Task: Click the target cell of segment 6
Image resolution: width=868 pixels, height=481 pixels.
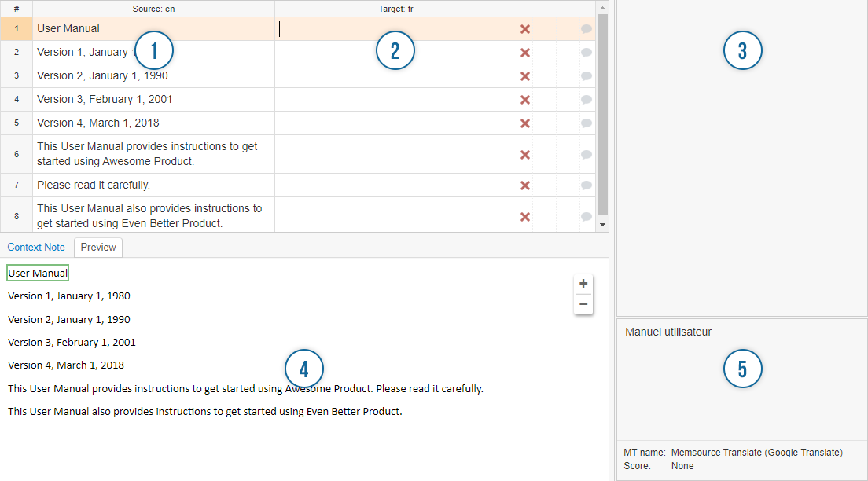Action: (393, 154)
